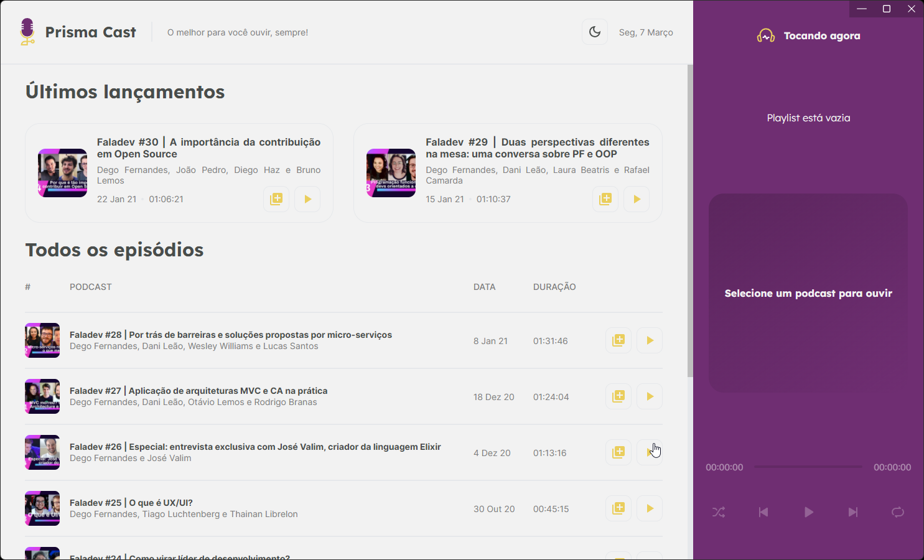The image size is (924, 560).
Task: Open Faladev #26 thumbnail
Action: [x=42, y=452]
